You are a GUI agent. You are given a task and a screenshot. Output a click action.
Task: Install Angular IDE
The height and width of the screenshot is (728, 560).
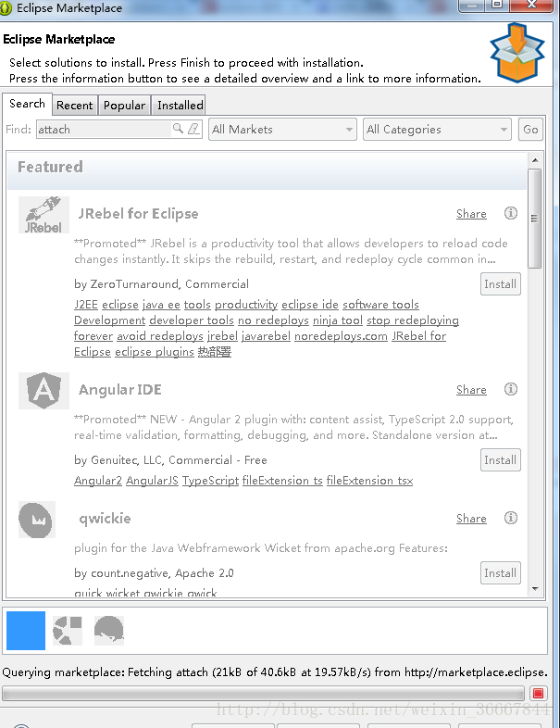tap(500, 459)
